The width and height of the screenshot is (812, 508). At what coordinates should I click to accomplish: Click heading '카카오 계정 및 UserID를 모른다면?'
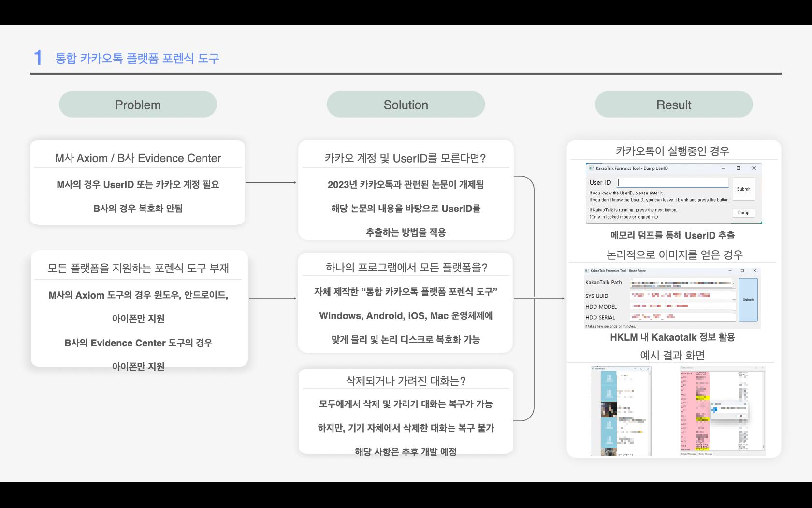click(405, 158)
